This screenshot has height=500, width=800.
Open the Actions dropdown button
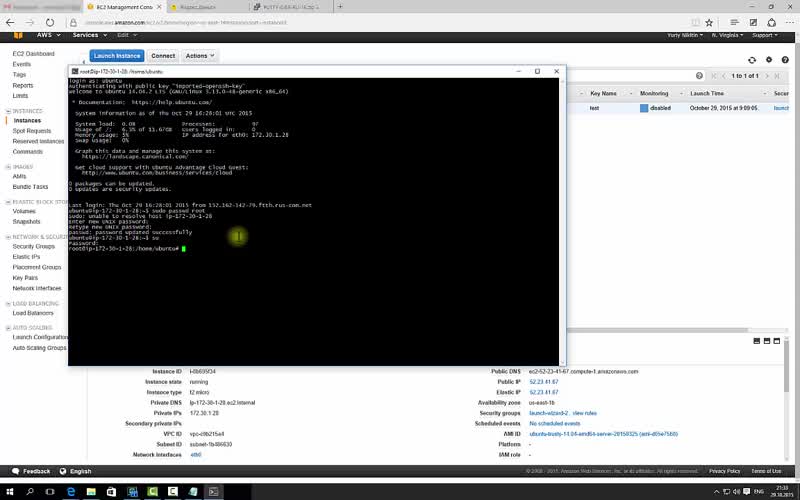point(200,56)
